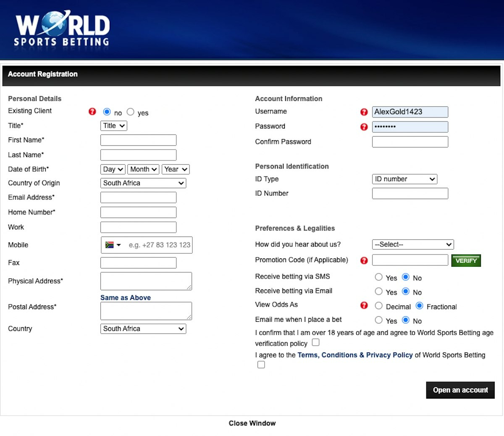Click the Username help question mark icon

[x=364, y=112]
